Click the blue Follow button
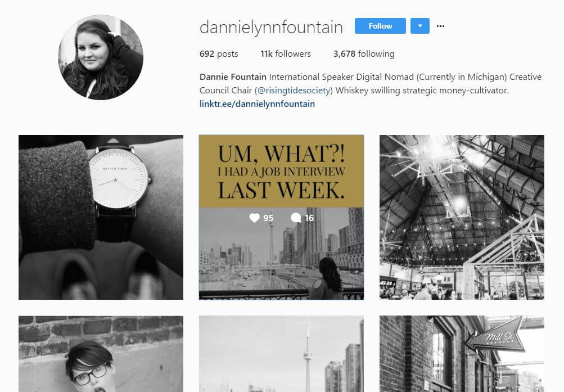Image resolution: width=564 pixels, height=392 pixels. point(380,26)
